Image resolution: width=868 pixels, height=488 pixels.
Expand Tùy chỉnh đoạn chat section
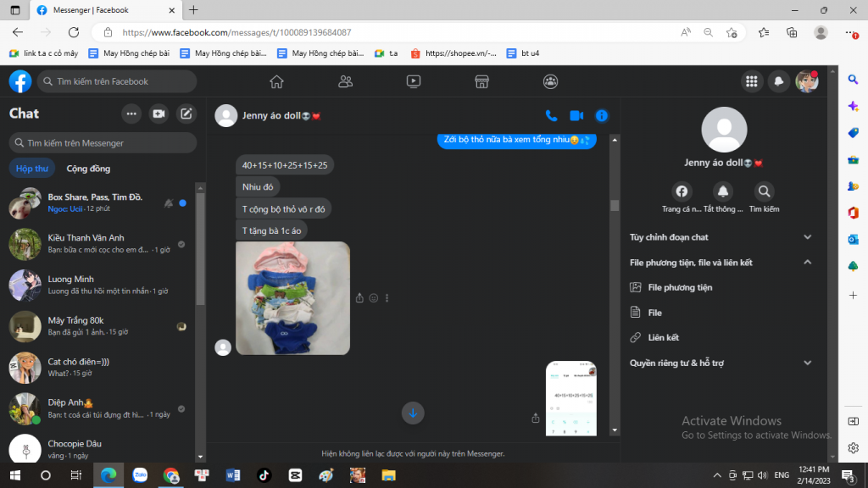[807, 237]
